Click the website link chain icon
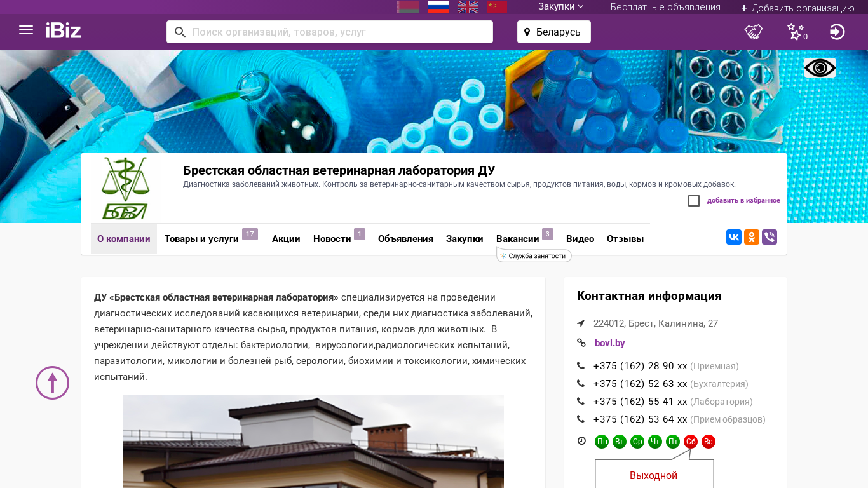Image resolution: width=868 pixels, height=488 pixels. 581,343
